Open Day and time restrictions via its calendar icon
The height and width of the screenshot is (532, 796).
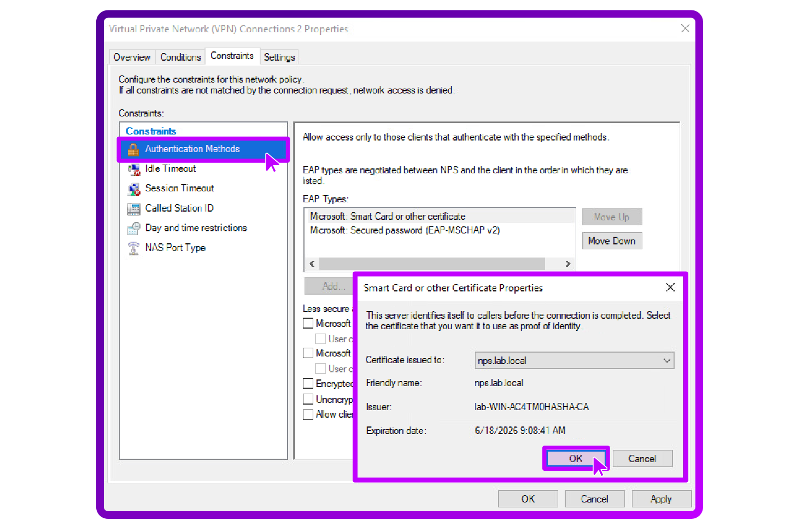coord(134,228)
